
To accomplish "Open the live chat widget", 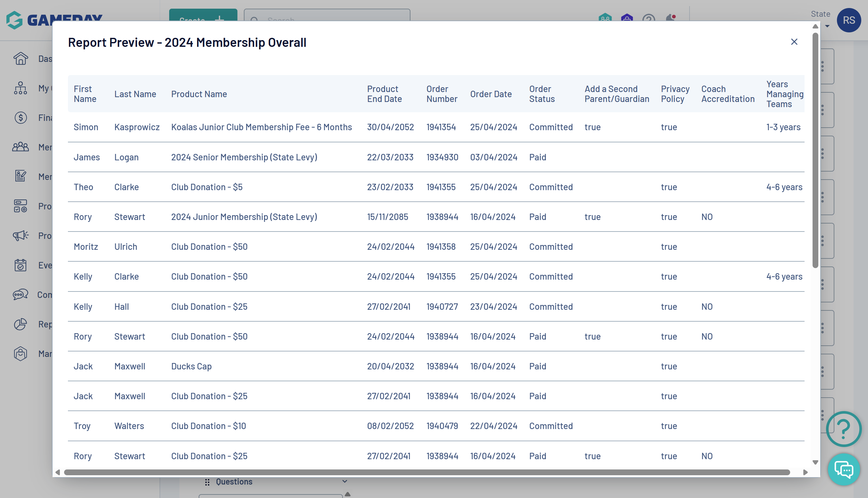I will 843,469.
